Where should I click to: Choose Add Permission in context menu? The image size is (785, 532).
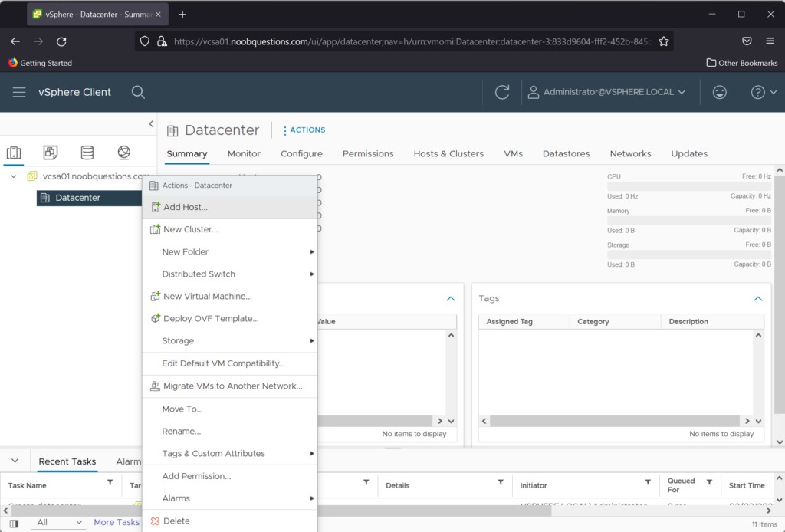[230, 476]
